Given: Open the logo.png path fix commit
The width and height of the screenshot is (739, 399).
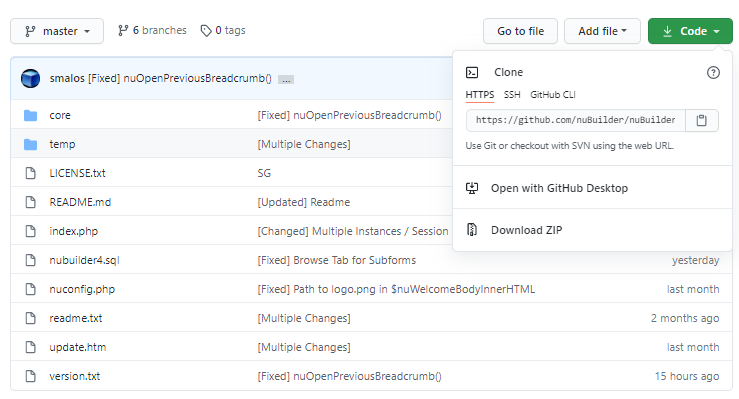Looking at the screenshot, I should [396, 289].
